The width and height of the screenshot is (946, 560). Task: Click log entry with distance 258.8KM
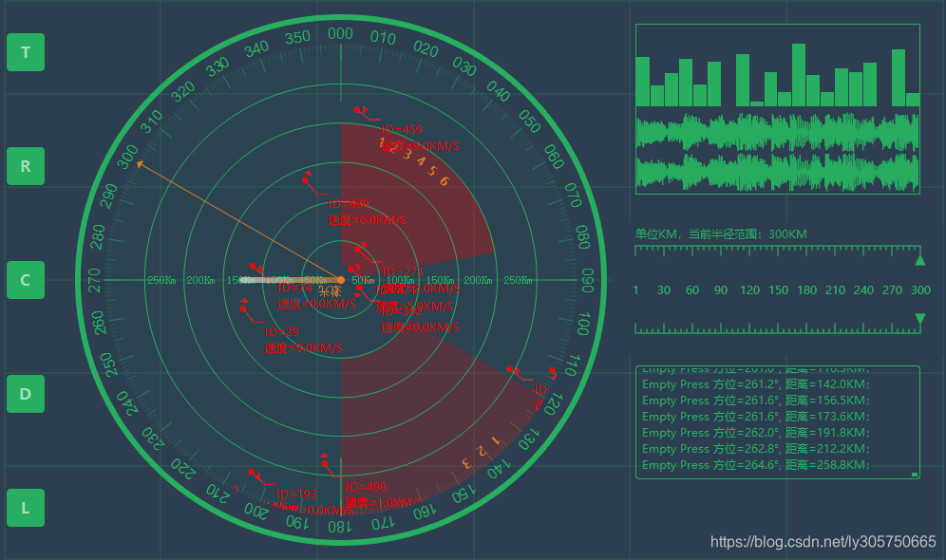pos(756,465)
